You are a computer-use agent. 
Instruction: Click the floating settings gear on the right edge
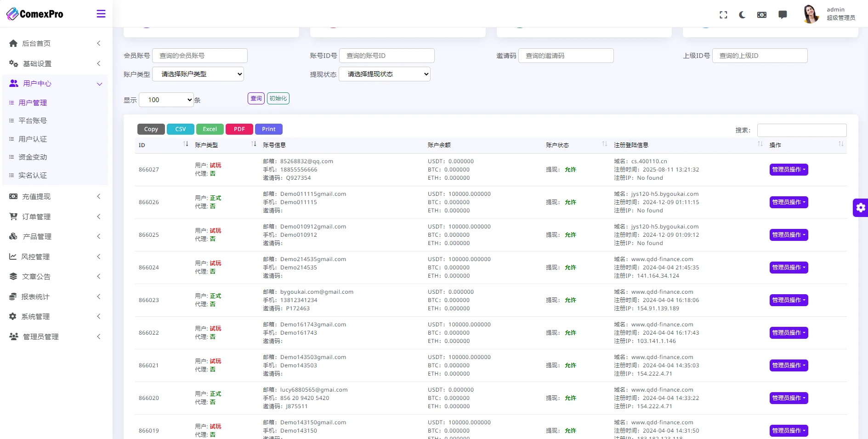(x=860, y=207)
